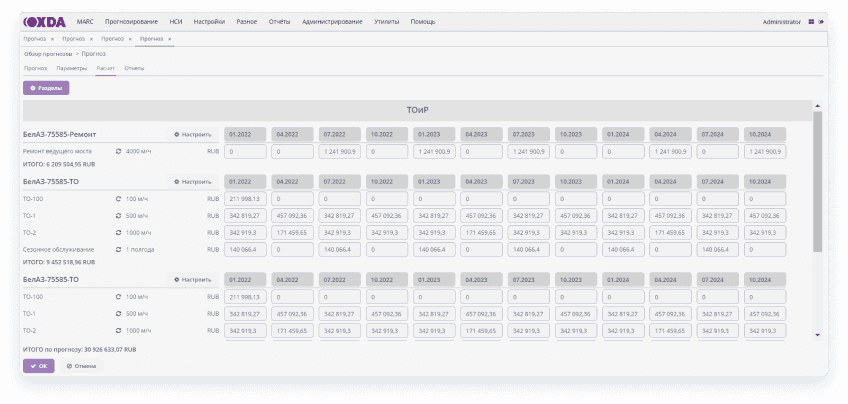Image resolution: width=848 pixels, height=404 pixels.
Task: Switch to the Расчет tab
Action: tap(105, 69)
